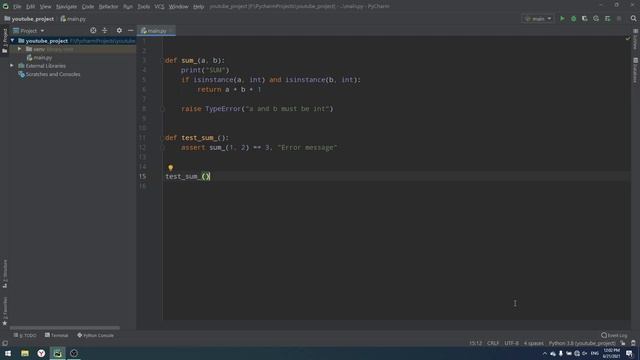The height and width of the screenshot is (360, 640).
Task: Open the Run menu
Action: pyautogui.click(x=128, y=7)
